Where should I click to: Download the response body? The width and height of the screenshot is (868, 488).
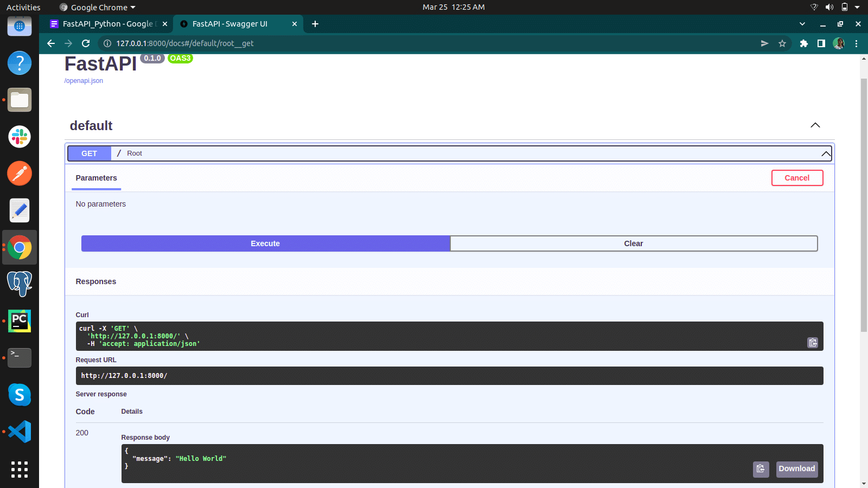tap(796, 469)
